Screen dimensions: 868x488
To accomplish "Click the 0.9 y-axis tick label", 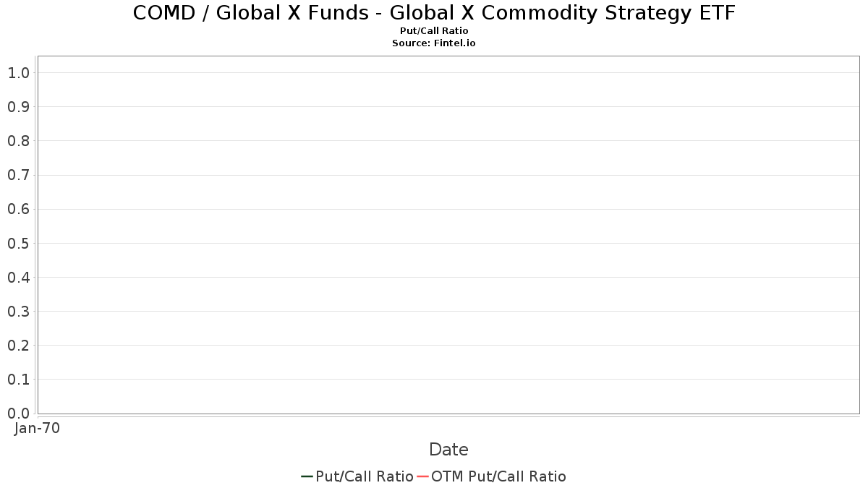I will pyautogui.click(x=18, y=106).
